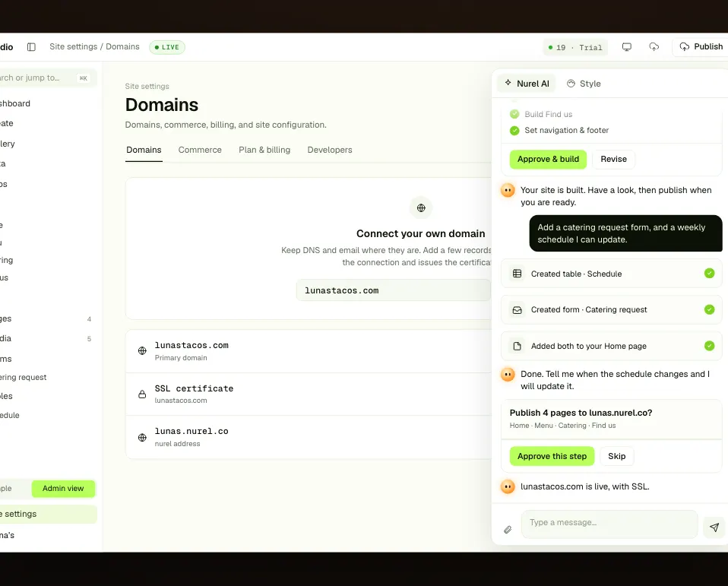Click the LIVE status badge
This screenshot has height=586, width=728.
tap(167, 47)
